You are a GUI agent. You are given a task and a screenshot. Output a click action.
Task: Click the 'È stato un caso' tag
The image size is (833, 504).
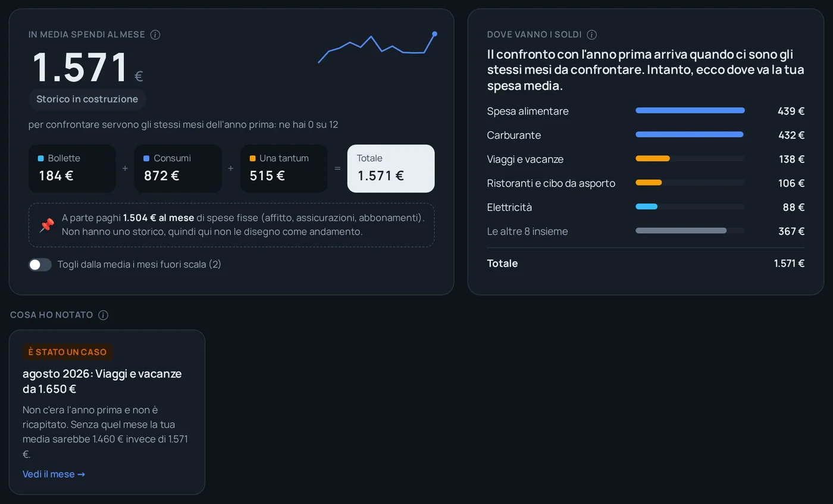67,352
